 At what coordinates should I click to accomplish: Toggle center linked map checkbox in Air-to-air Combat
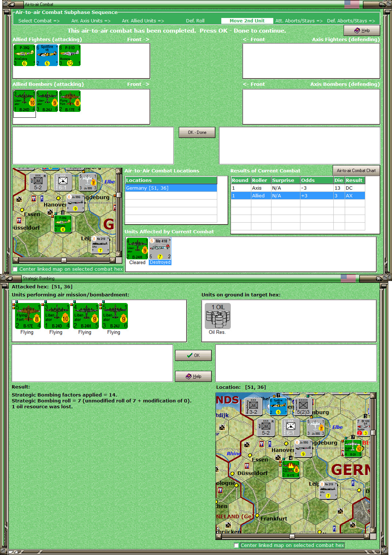tap(15, 269)
